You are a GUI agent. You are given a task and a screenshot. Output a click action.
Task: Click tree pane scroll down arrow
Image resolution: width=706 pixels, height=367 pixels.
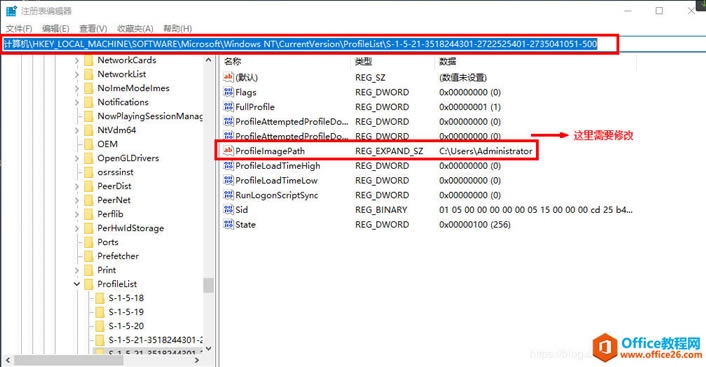(x=208, y=349)
